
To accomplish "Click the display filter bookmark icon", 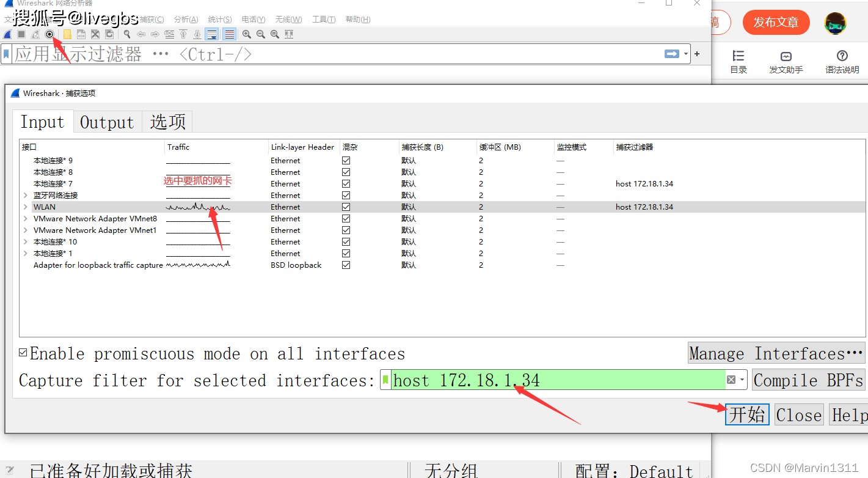I will 7,54.
